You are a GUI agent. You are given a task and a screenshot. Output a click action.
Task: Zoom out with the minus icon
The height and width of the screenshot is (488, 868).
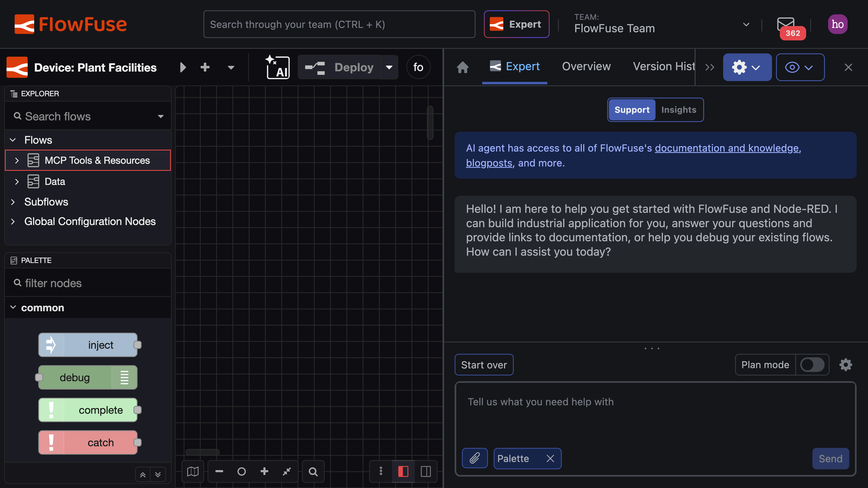point(219,471)
